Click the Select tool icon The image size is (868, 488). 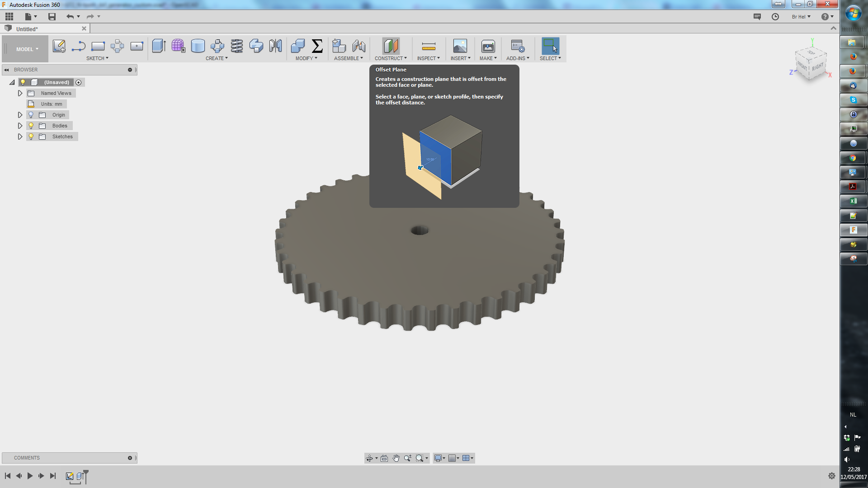pos(550,46)
